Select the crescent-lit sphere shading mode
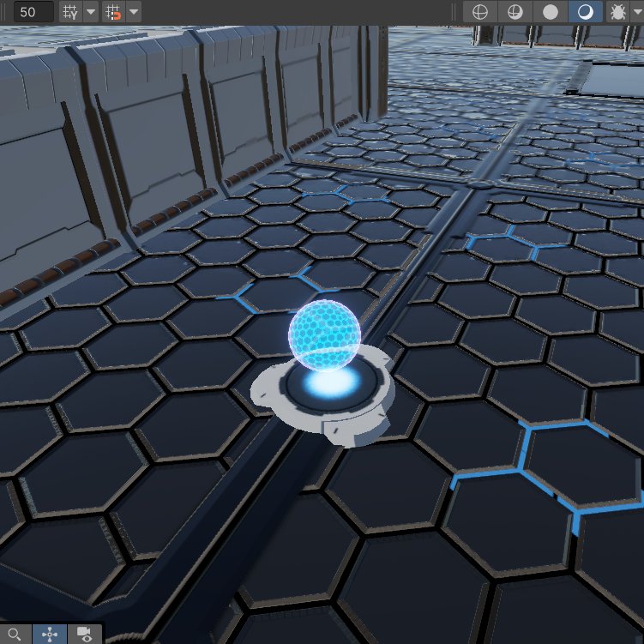 pos(586,12)
